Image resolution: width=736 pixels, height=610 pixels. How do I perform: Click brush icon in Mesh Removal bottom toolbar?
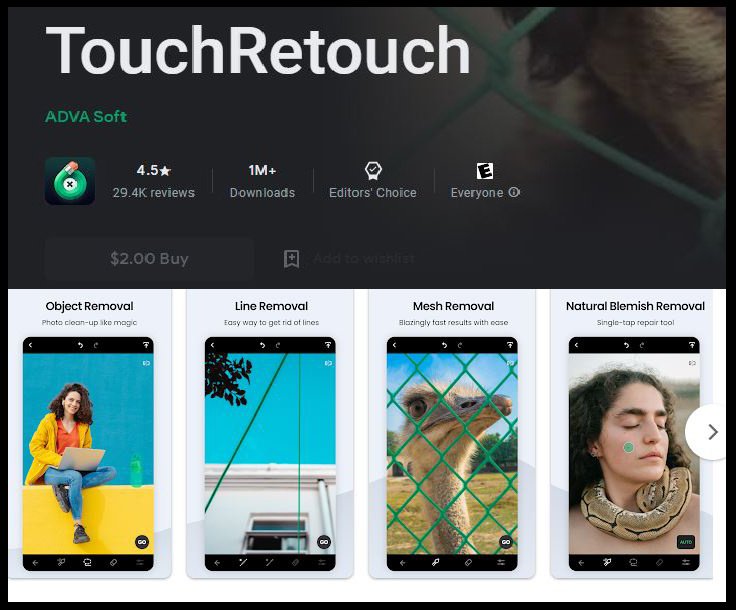point(436,562)
